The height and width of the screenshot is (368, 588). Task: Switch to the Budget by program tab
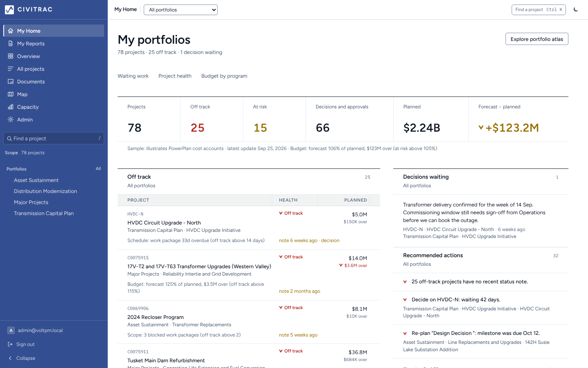(x=224, y=76)
